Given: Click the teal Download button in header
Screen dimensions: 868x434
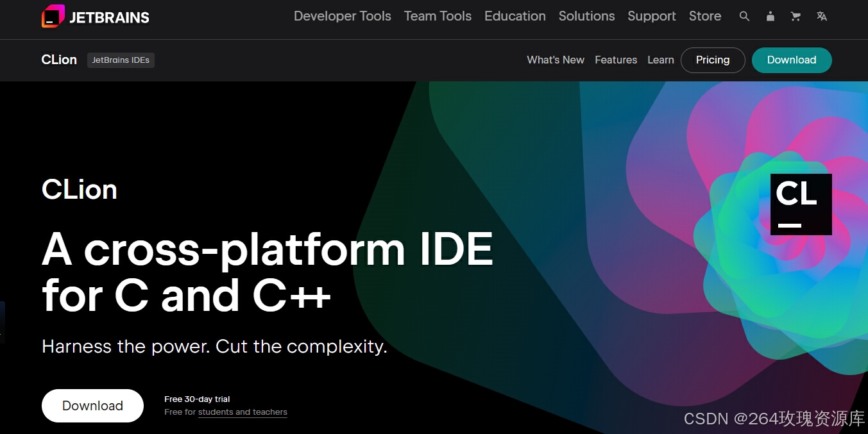Looking at the screenshot, I should tap(791, 60).
